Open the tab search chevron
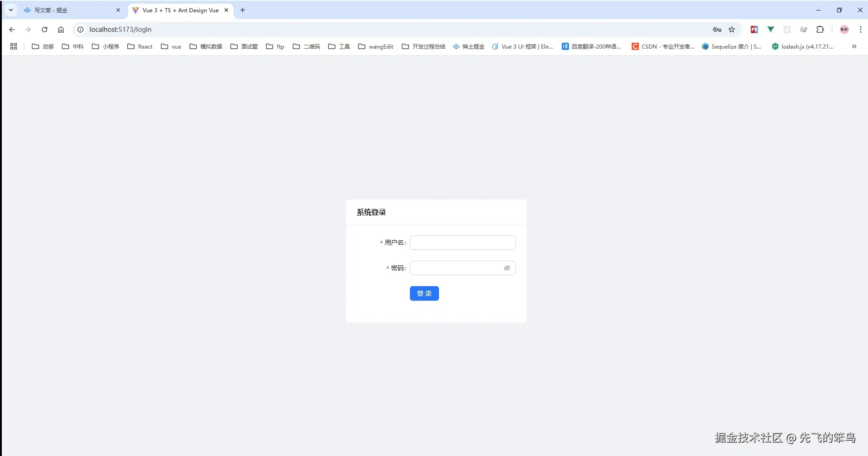The width and height of the screenshot is (868, 456). coord(10,10)
